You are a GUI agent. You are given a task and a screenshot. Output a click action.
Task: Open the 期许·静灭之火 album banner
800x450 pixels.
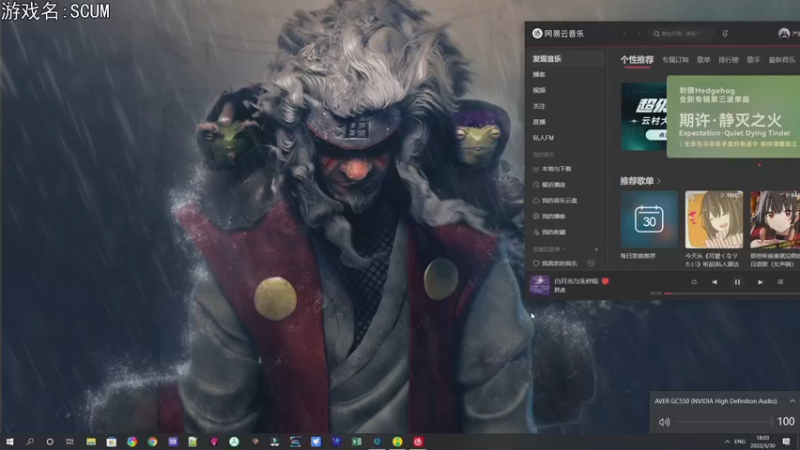point(733,116)
